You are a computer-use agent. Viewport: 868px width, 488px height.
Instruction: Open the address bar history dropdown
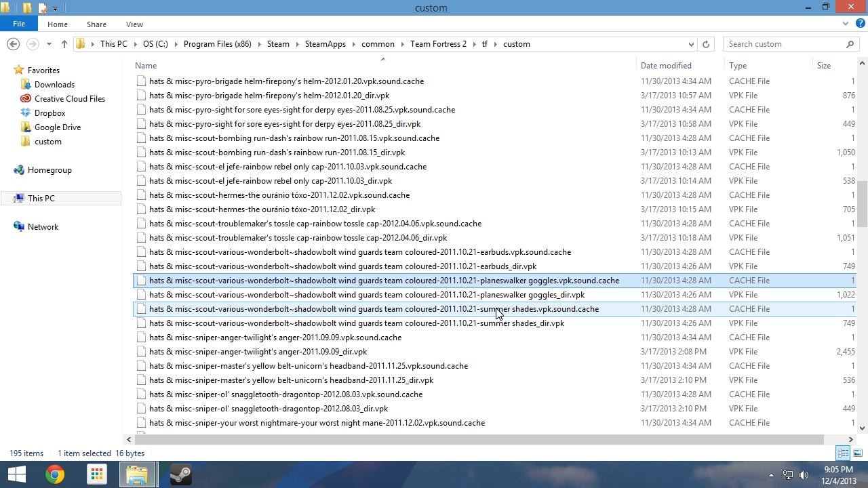(691, 44)
